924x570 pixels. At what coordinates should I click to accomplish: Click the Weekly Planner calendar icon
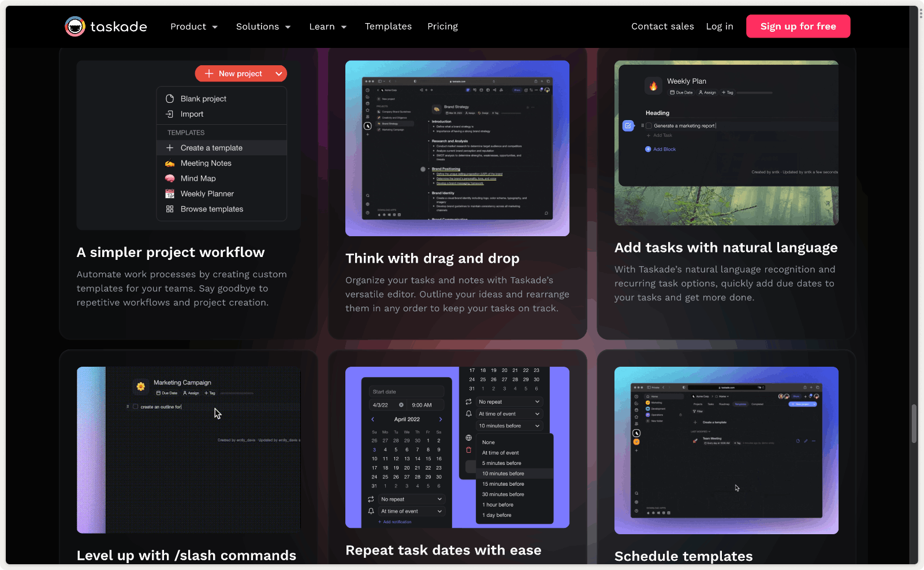(170, 194)
